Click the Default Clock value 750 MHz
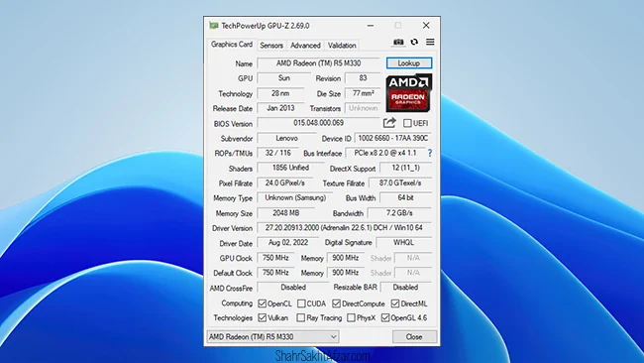 tap(276, 273)
